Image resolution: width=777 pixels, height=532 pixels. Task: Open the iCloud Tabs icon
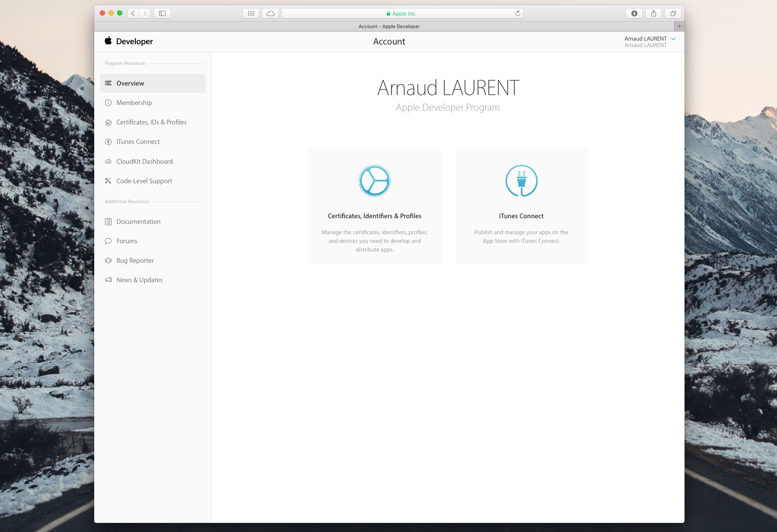pyautogui.click(x=270, y=13)
